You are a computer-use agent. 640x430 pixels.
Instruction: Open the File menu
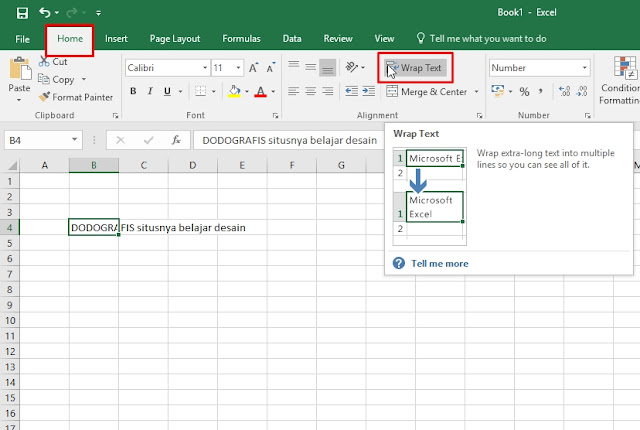(x=22, y=39)
